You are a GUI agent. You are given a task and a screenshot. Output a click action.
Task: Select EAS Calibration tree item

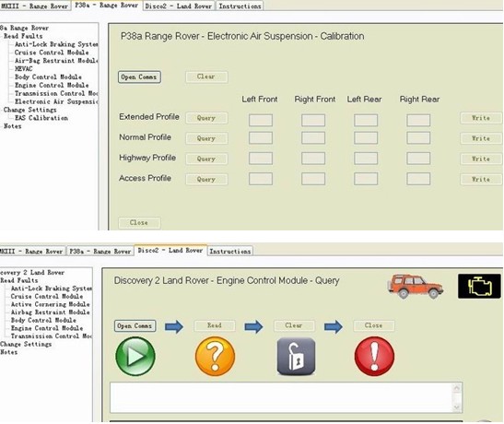41,118
